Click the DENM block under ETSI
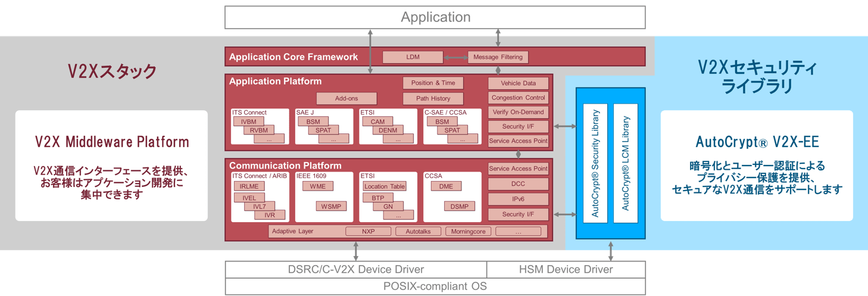 (388, 130)
